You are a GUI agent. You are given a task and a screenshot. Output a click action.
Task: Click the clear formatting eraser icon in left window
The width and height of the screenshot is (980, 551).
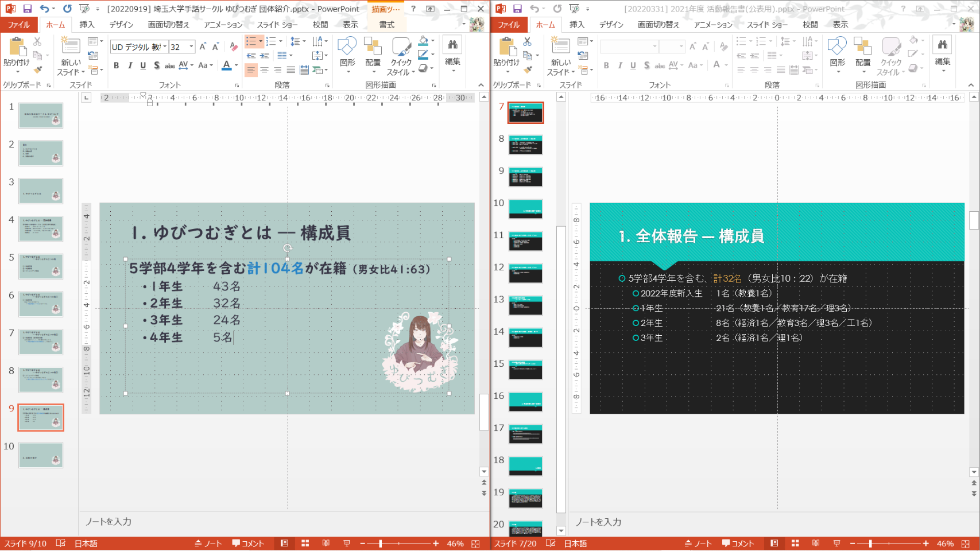[x=233, y=47]
